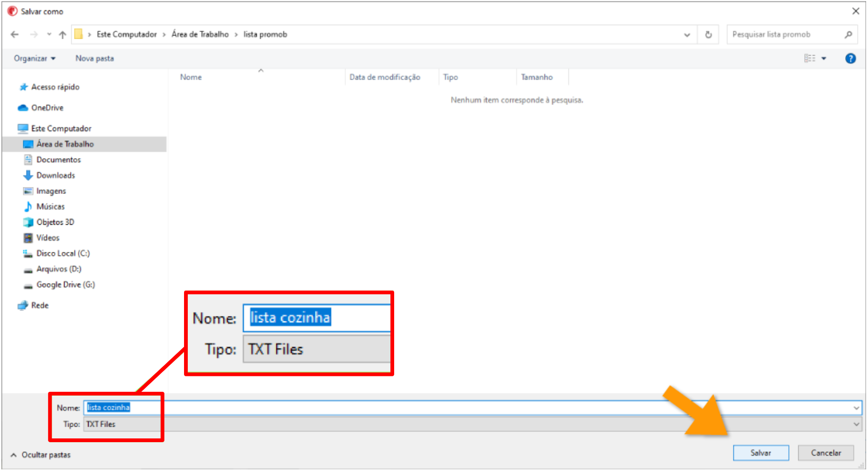Open Acesso rápido in sidebar

[x=55, y=87]
